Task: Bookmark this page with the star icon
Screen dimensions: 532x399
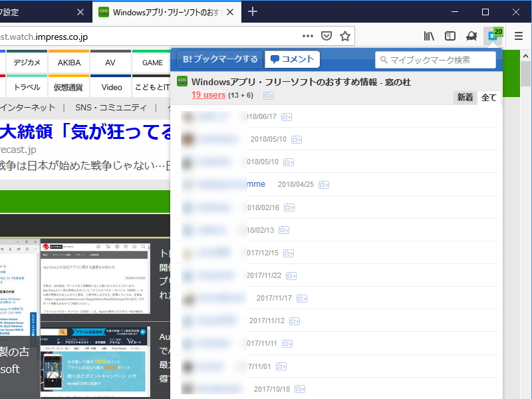Action: point(345,36)
